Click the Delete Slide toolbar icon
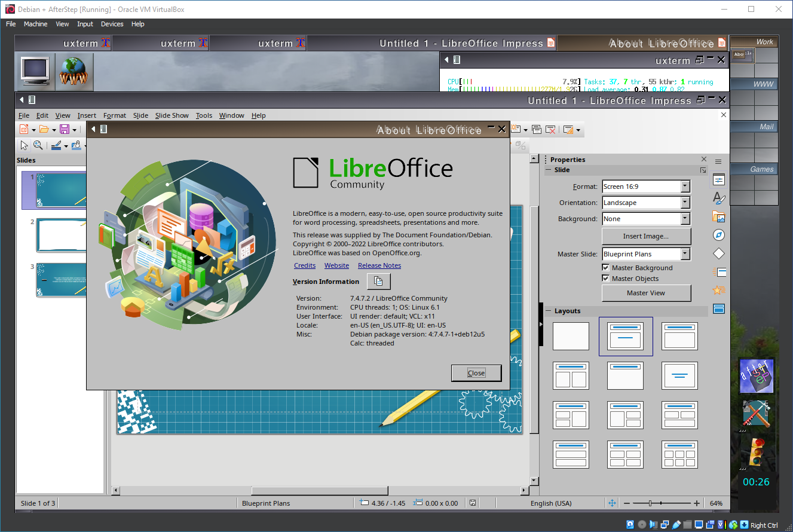 pyautogui.click(x=551, y=129)
